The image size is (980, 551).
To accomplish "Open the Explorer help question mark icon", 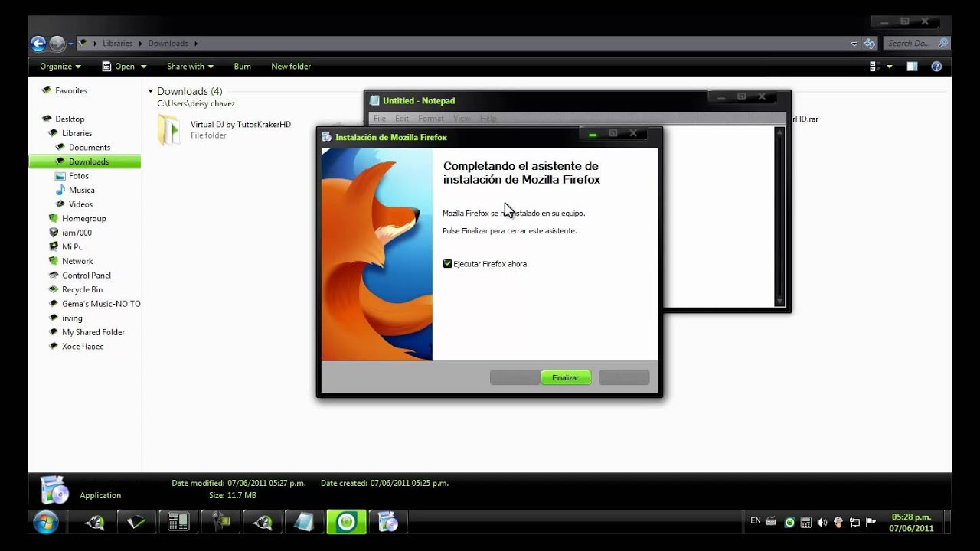I will click(936, 67).
